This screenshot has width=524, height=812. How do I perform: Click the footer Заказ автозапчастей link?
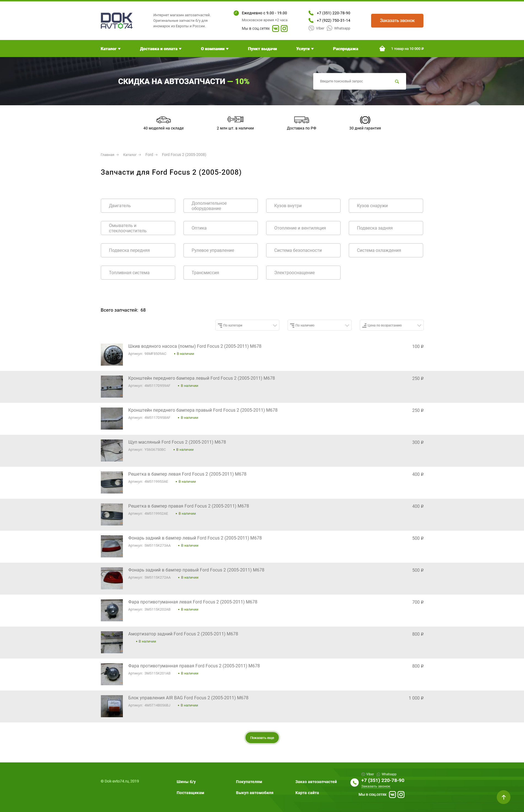pyautogui.click(x=316, y=782)
